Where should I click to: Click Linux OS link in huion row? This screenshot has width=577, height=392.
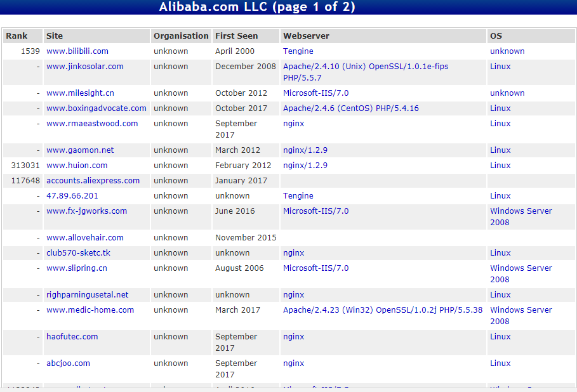pyautogui.click(x=500, y=166)
